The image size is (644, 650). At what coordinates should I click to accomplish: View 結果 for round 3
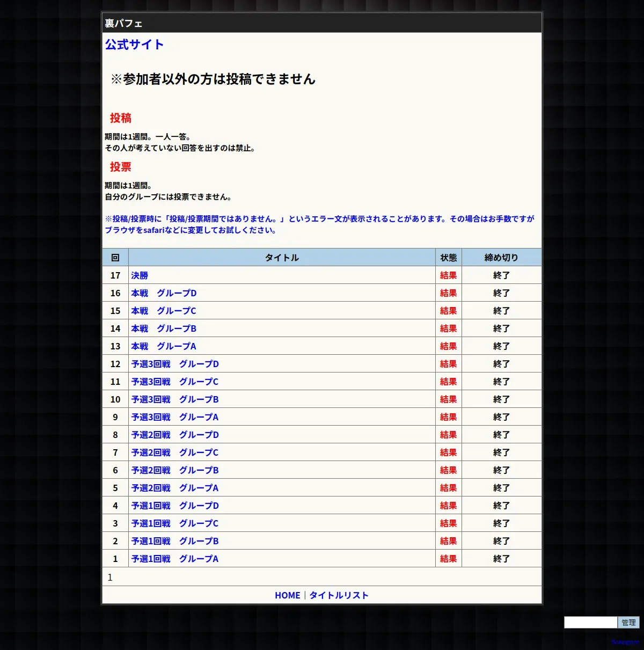[x=449, y=523]
